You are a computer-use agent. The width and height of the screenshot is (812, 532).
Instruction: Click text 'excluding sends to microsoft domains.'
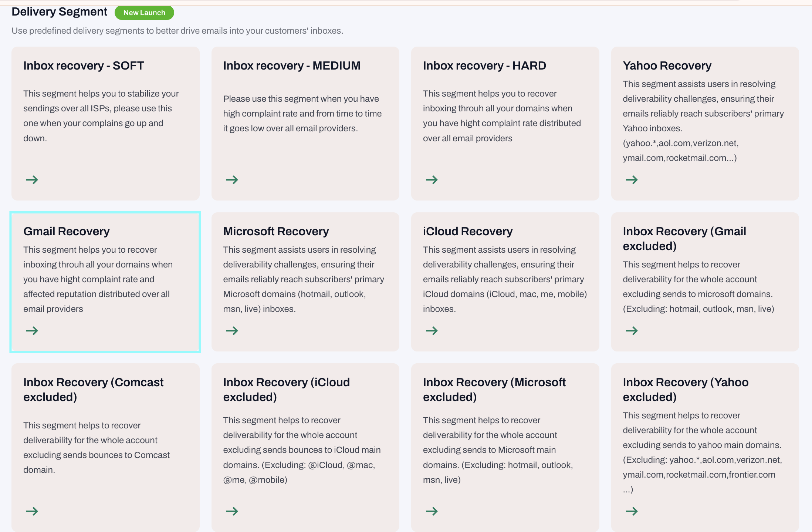pos(698,294)
